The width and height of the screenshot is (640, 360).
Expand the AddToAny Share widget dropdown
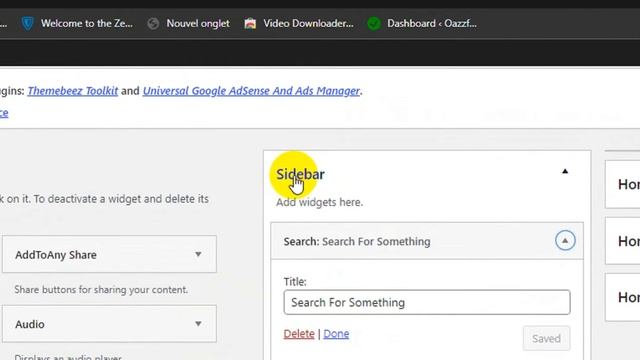[x=198, y=254]
